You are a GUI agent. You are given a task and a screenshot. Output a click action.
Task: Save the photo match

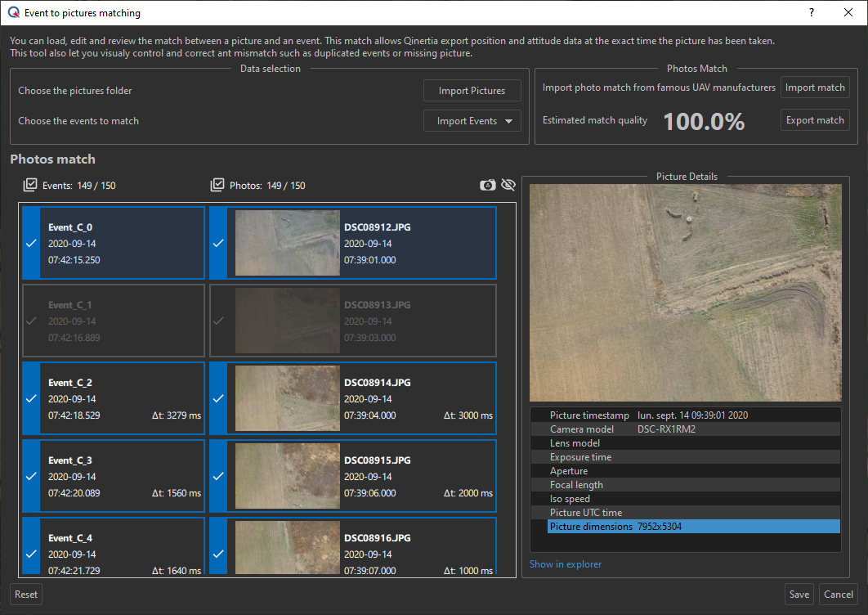[x=799, y=595]
